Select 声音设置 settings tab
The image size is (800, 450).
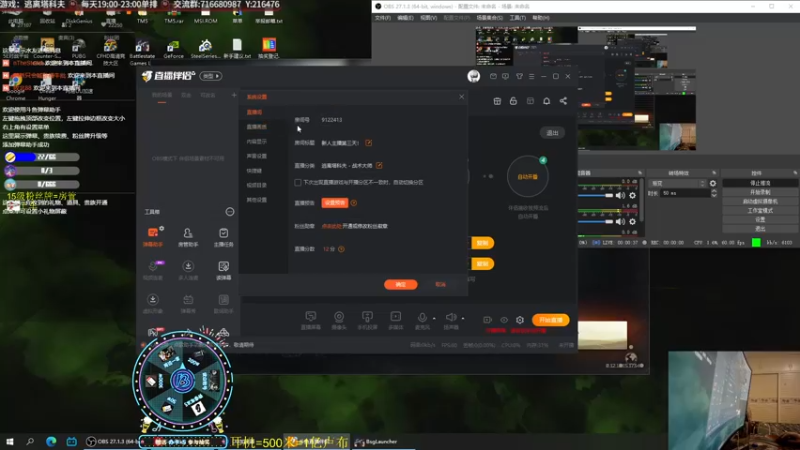point(257,156)
